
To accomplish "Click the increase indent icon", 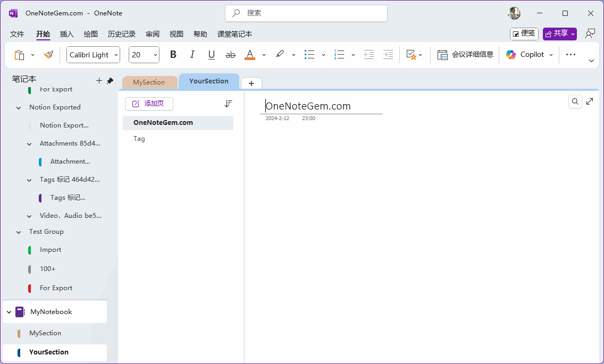I will click(388, 55).
